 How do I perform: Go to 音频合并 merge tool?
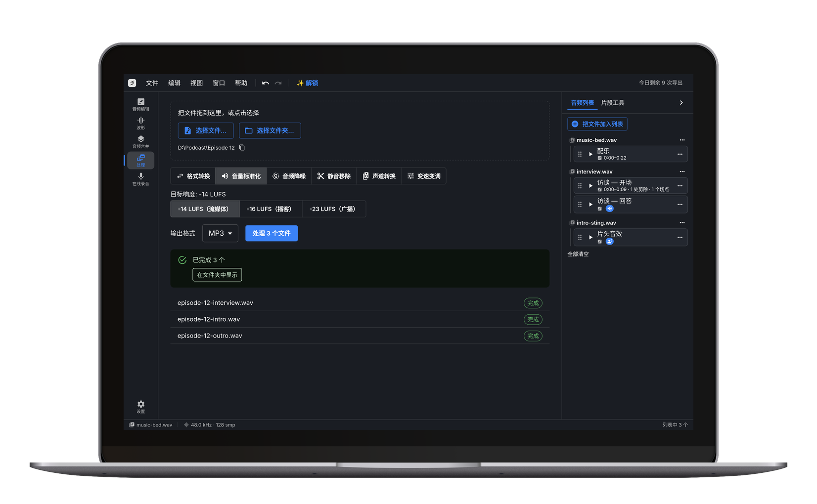(x=140, y=142)
